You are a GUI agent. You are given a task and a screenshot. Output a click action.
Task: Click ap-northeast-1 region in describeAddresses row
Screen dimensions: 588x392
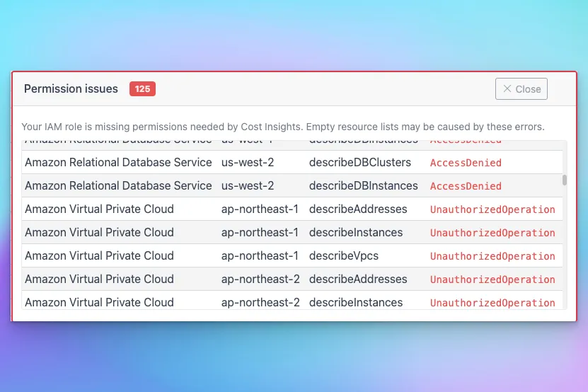click(260, 209)
